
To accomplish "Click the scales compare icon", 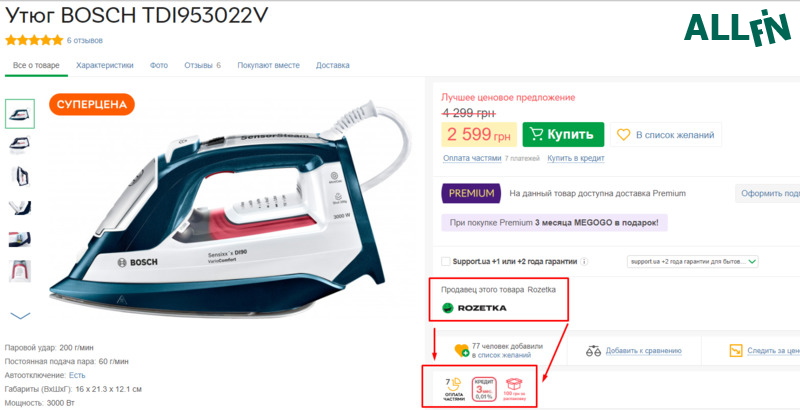I will pos(593,351).
